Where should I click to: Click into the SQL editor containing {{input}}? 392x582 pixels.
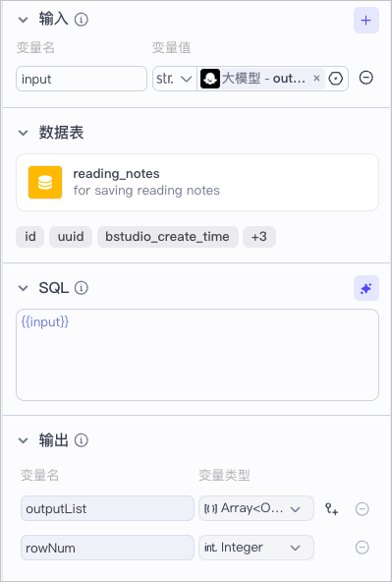point(197,355)
